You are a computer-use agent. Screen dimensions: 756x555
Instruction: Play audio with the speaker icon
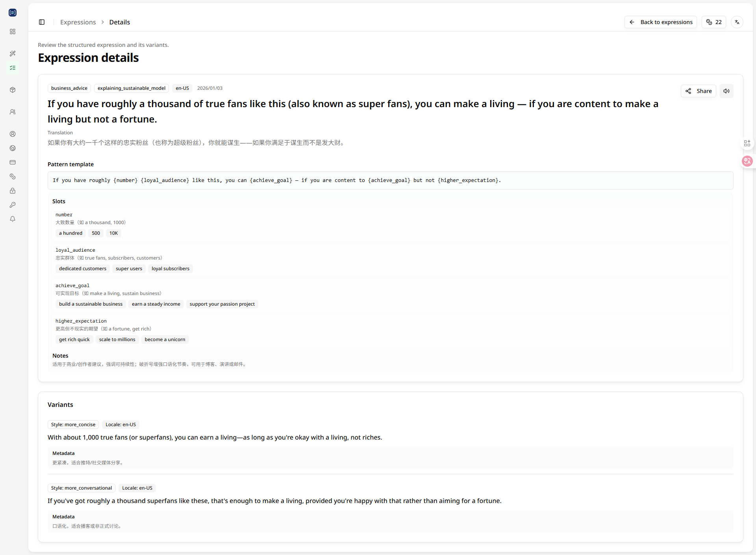(x=726, y=91)
